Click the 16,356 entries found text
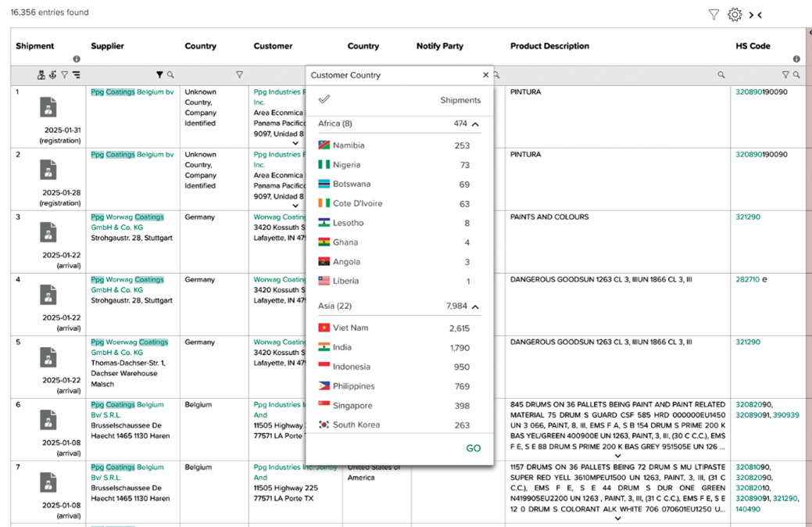The image size is (812, 527). (50, 12)
